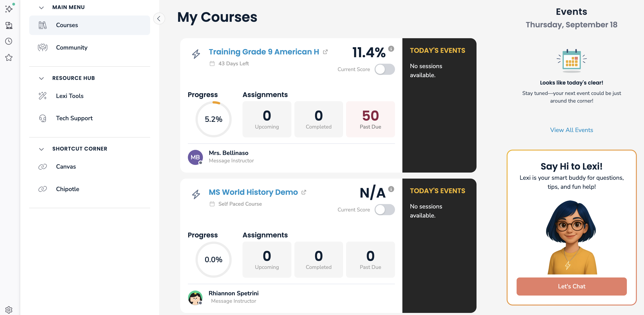Click the Past Due assignments card showing 50
Viewport: 644px width, 315px height.
[x=370, y=119]
